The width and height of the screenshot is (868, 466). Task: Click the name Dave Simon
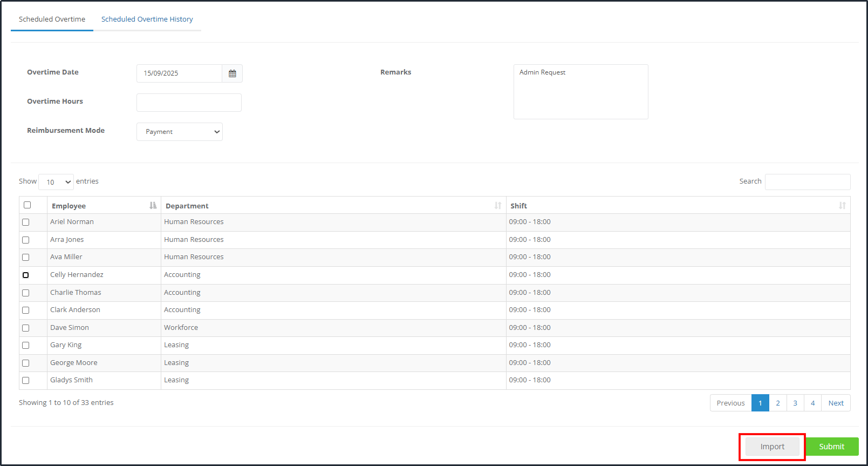point(70,327)
